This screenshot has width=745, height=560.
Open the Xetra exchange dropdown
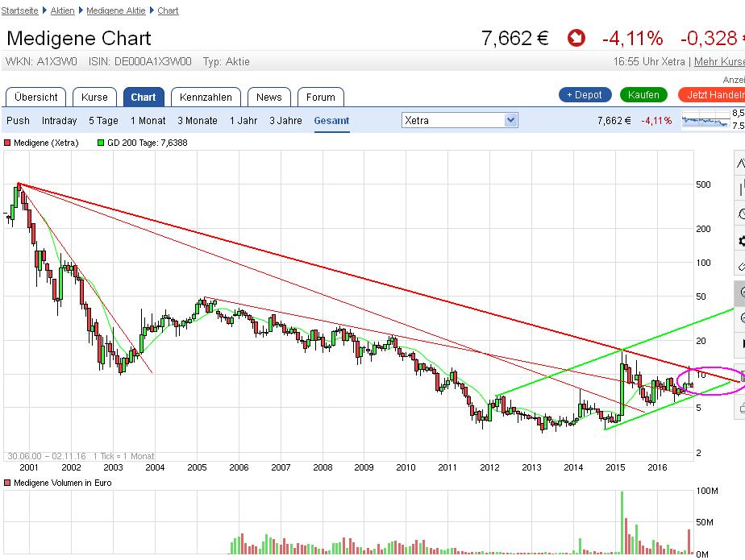[460, 119]
